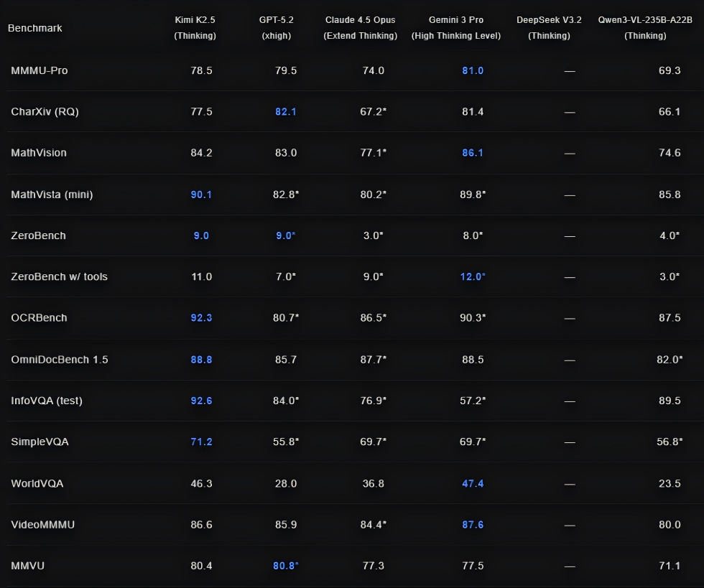Select the MathVision row label

(x=39, y=153)
